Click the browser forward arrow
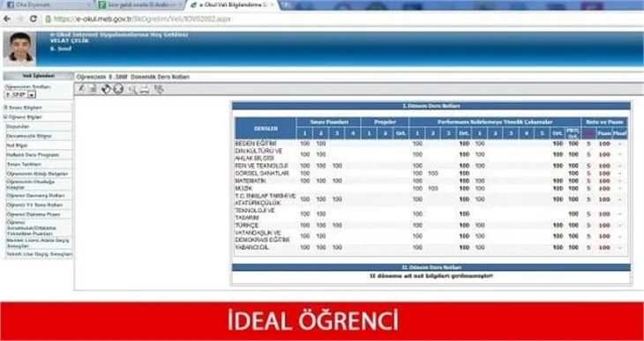644x341 pixels. (20, 19)
